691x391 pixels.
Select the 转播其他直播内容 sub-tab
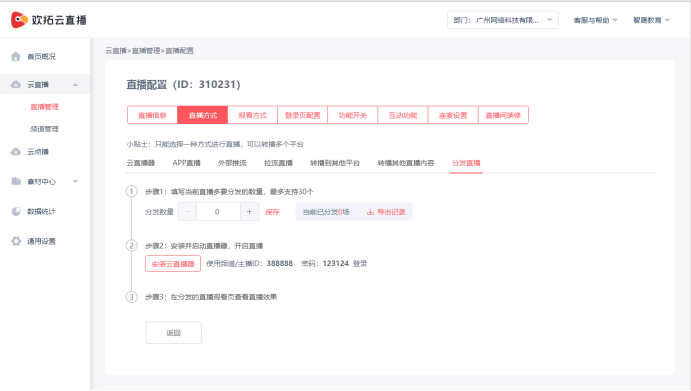pyautogui.click(x=406, y=163)
